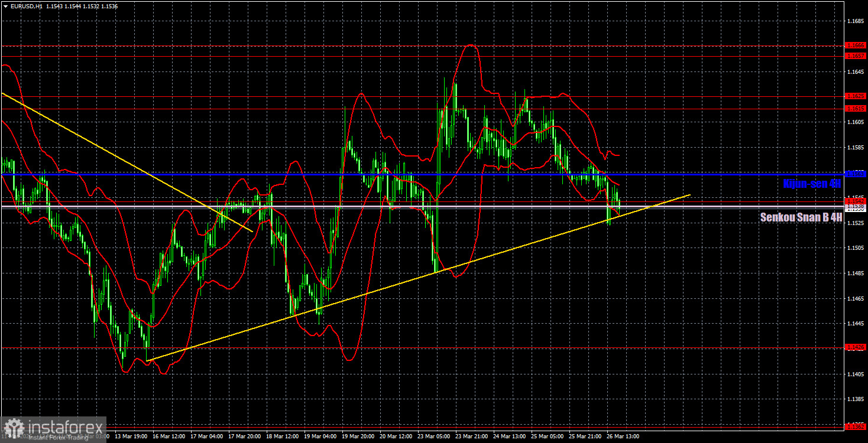The height and width of the screenshot is (443, 868).
Task: Click the EURUSD,H1 chart title text
Action: (27, 5)
